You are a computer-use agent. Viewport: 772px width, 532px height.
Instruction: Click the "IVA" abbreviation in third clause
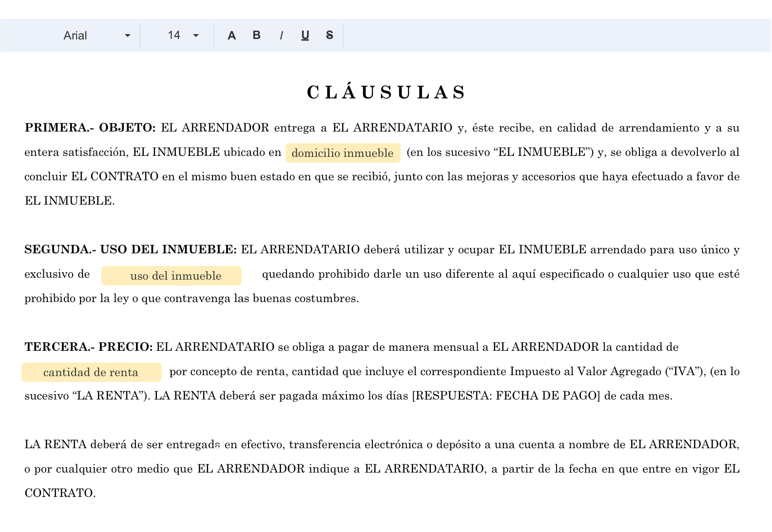[685, 372]
